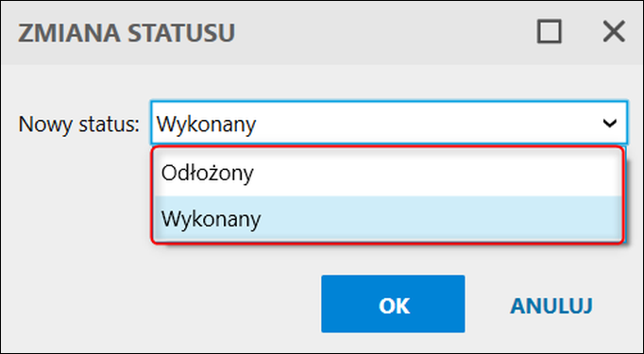This screenshot has height=354, width=644.
Task: Cancel the dialog using ANULUJ
Action: point(551,306)
